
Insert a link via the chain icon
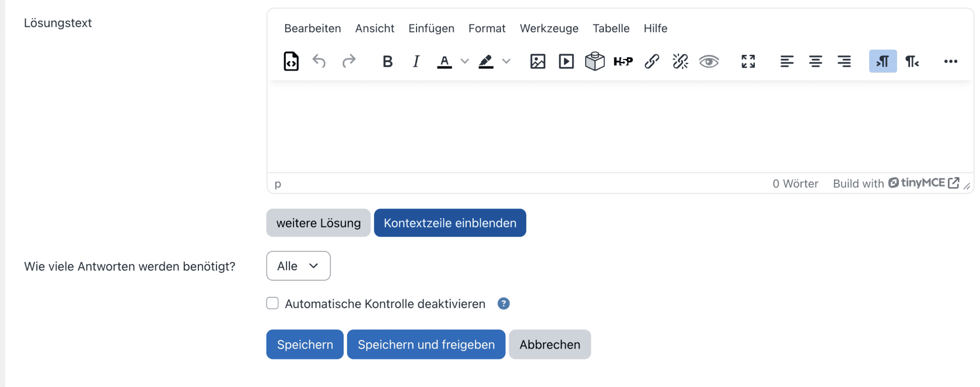click(x=652, y=61)
